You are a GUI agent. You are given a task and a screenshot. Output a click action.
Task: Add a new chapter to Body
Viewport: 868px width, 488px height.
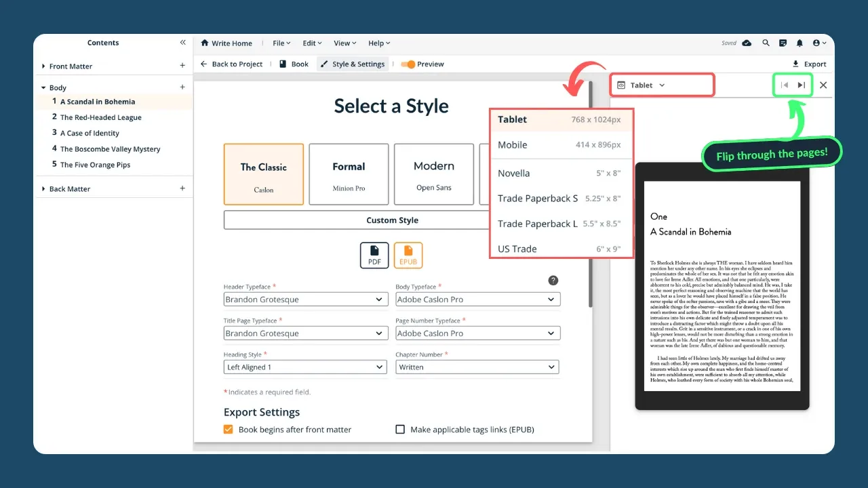[x=182, y=87]
